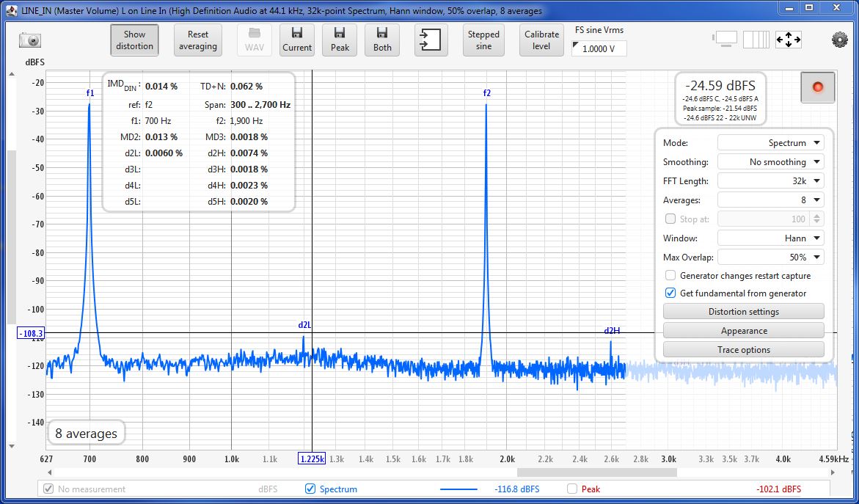859x504 pixels.
Task: Save Both traces
Action: click(x=382, y=40)
